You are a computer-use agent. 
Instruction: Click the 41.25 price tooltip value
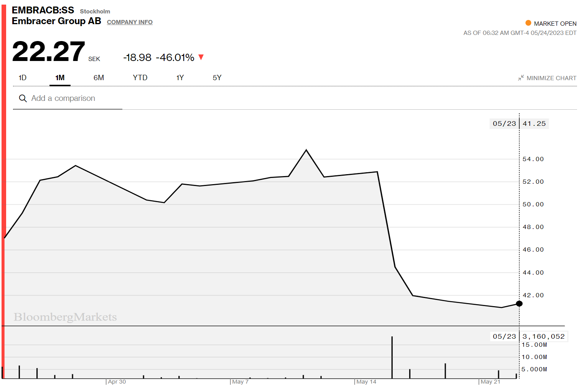click(x=534, y=124)
